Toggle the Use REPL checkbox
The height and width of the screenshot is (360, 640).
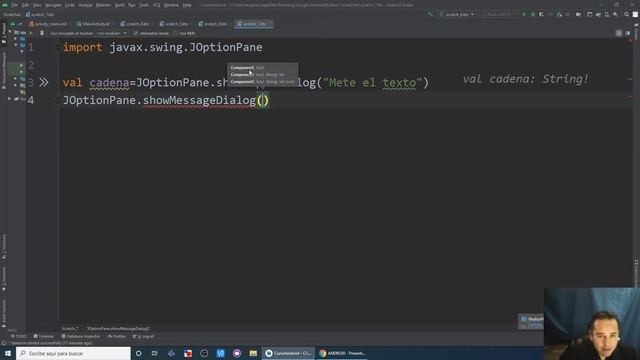click(x=176, y=33)
